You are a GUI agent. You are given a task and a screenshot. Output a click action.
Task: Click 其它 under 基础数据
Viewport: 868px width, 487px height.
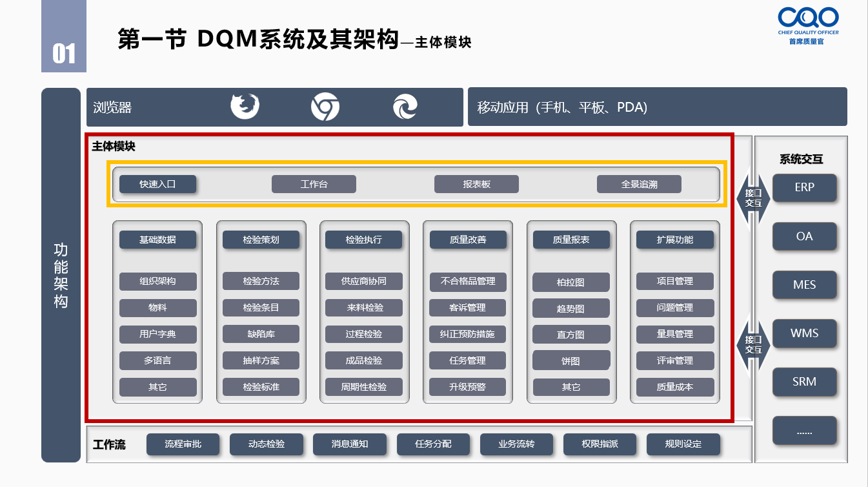[157, 387]
